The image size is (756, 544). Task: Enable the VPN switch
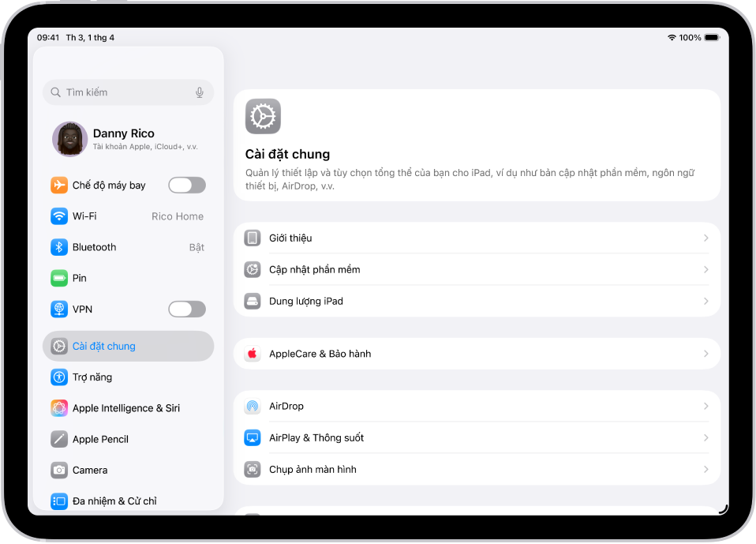coord(186,309)
